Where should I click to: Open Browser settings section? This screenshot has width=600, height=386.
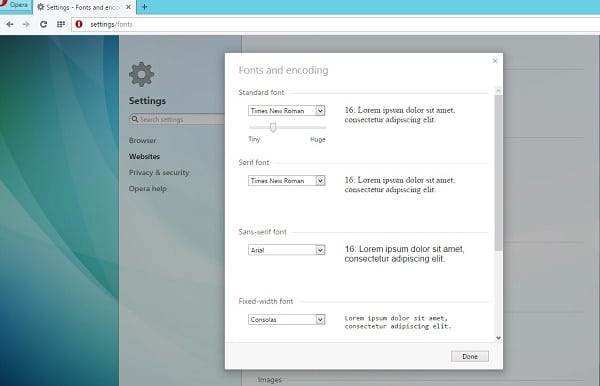point(142,140)
